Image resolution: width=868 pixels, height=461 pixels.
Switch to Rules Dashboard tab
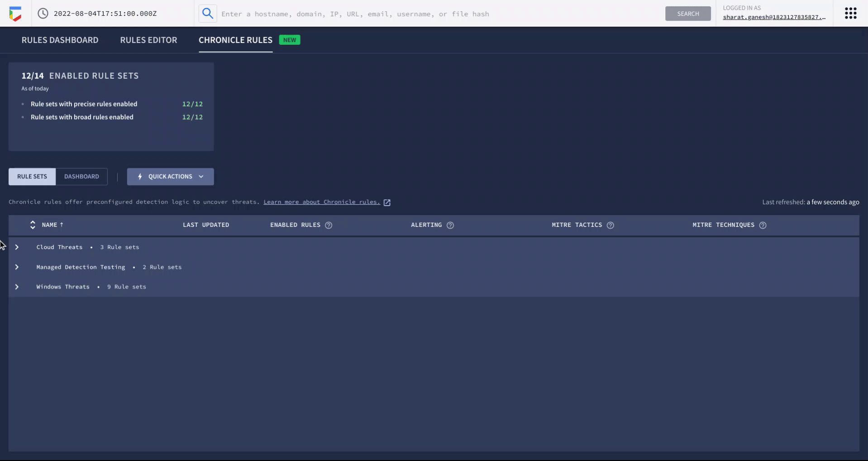coord(60,40)
